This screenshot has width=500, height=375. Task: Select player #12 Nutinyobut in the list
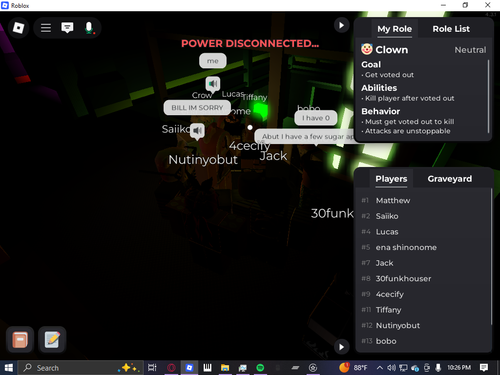423,326
